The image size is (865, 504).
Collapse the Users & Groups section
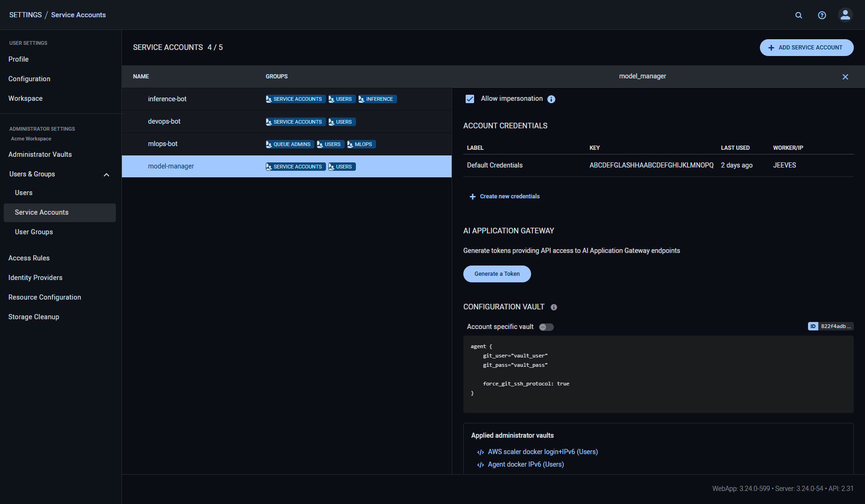(x=106, y=175)
